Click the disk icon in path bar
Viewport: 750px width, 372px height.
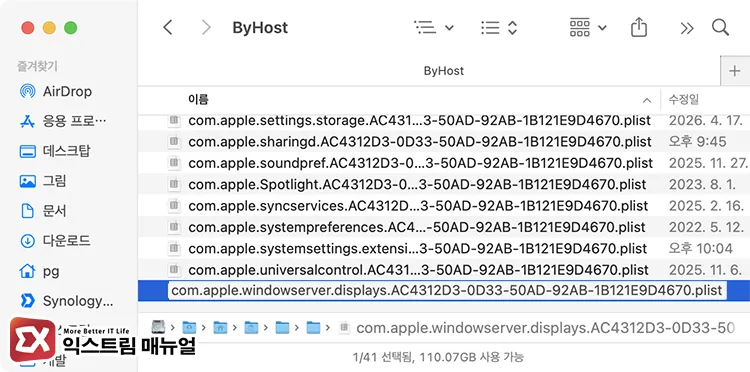tap(158, 327)
